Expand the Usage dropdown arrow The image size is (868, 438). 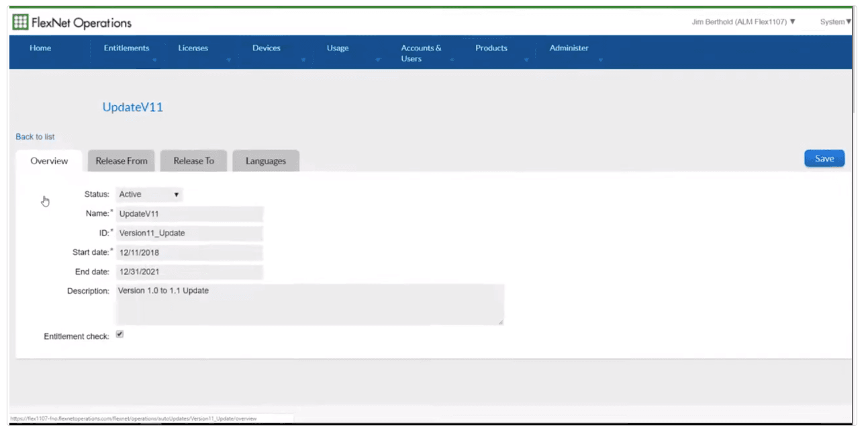coord(378,60)
